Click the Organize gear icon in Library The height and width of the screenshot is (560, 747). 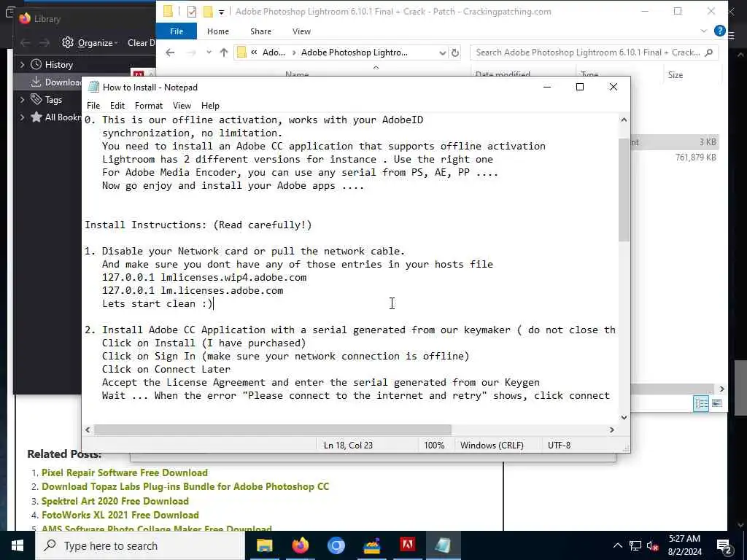68,42
